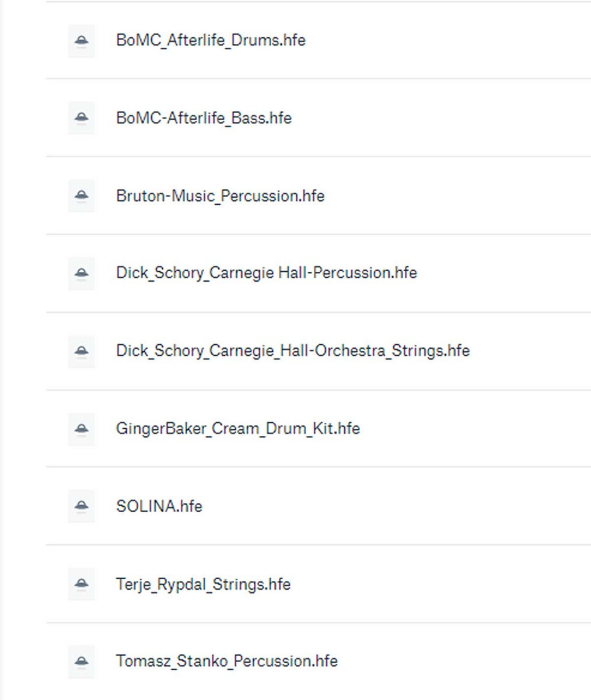Open the BoMC_Afterlife_Drums.hfe file name
Screen dimensions: 591x700
pos(211,40)
